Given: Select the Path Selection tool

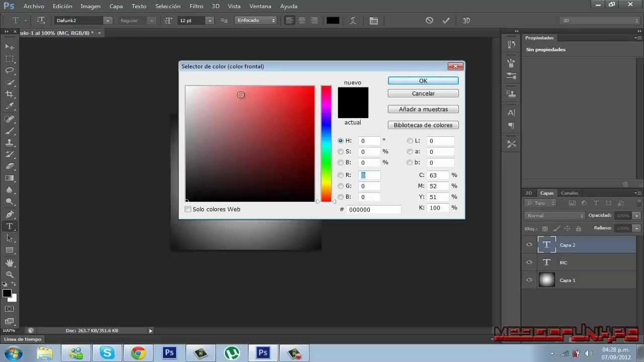Looking at the screenshot, I should point(10,238).
